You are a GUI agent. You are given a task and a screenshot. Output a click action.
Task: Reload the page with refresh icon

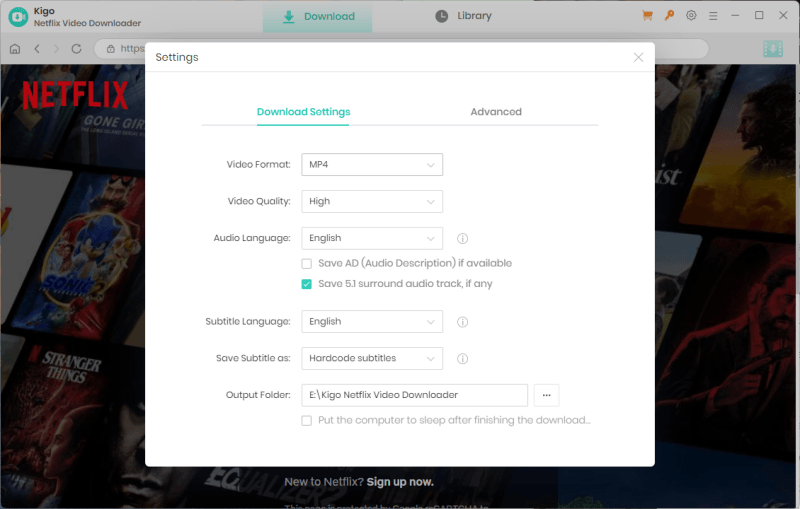[x=77, y=49]
